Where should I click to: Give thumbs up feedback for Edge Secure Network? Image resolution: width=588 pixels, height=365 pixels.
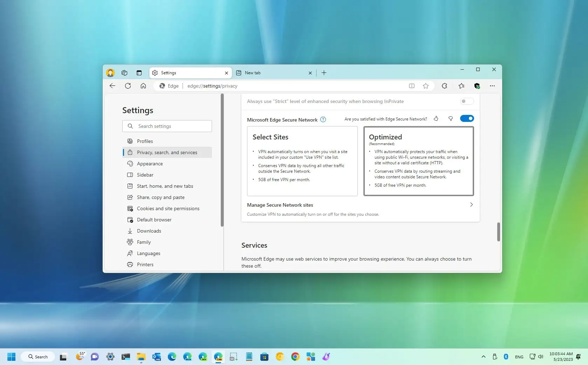click(436, 119)
